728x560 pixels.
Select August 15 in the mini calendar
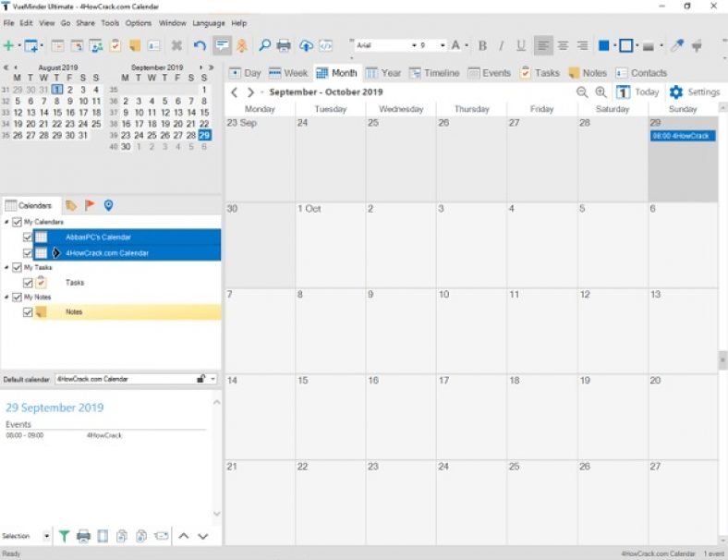(57, 113)
